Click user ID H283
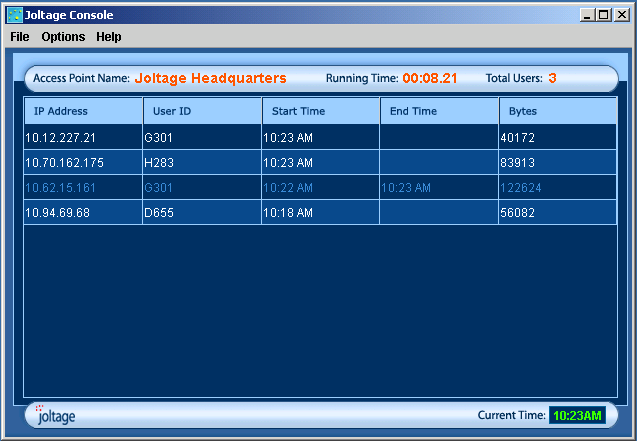The width and height of the screenshot is (637, 441). [159, 163]
